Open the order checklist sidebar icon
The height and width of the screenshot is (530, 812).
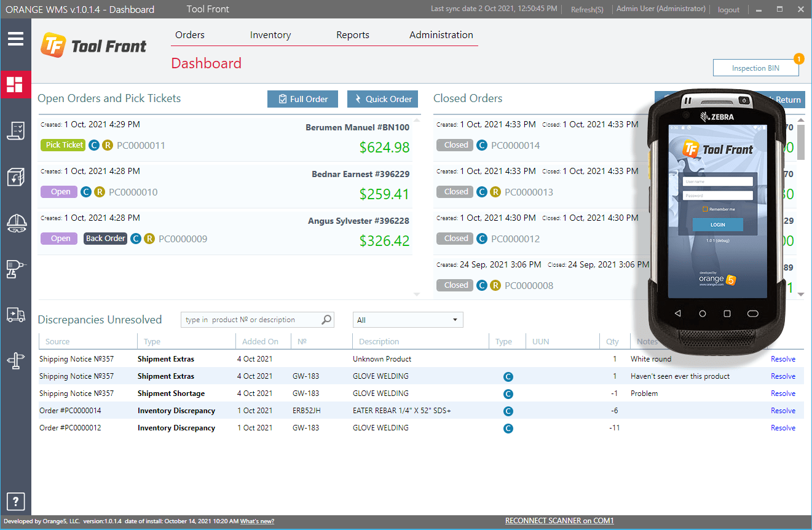point(15,130)
